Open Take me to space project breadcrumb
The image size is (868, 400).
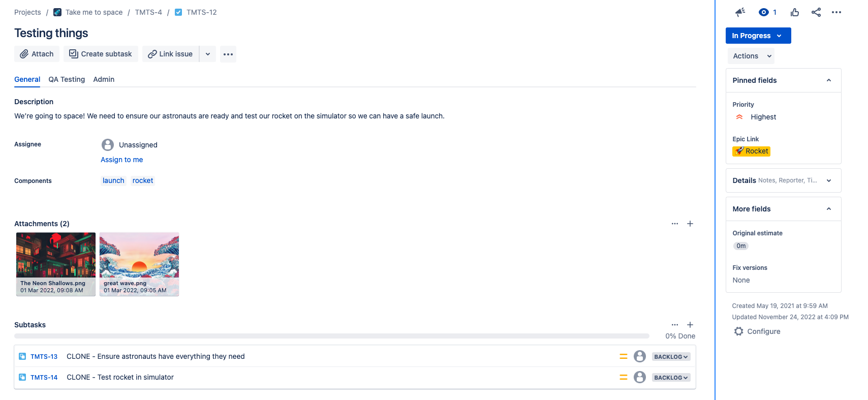pyautogui.click(x=94, y=12)
